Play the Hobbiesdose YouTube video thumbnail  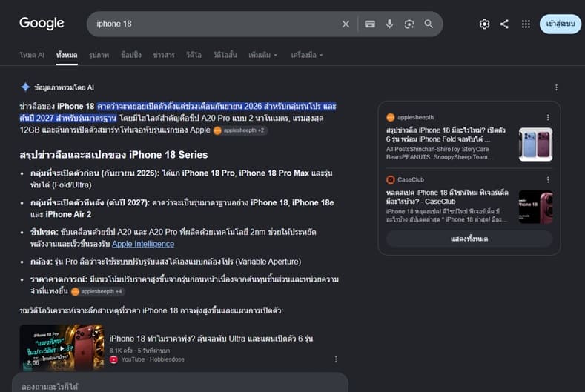point(62,348)
